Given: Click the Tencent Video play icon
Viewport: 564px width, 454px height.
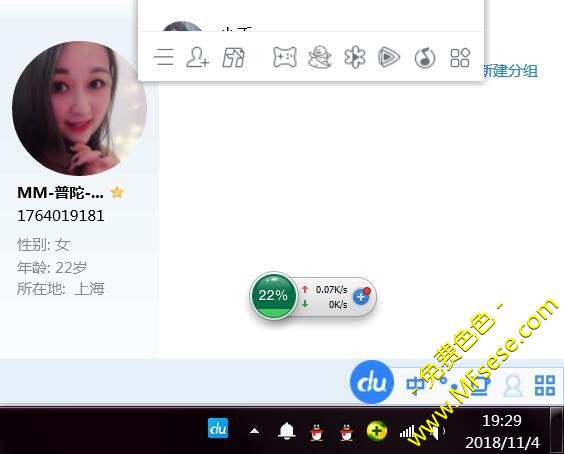Looking at the screenshot, I should (x=389, y=58).
